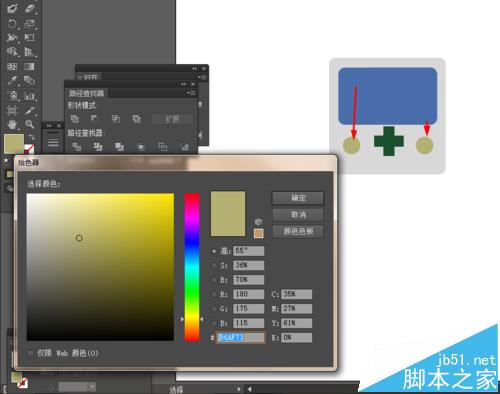Select the R red radio button

point(214,294)
